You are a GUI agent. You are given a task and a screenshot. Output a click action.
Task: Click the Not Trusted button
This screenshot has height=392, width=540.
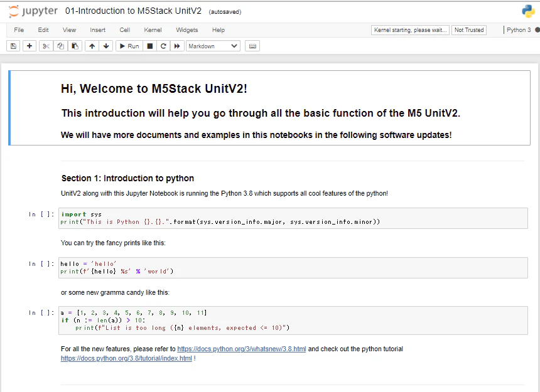click(469, 30)
